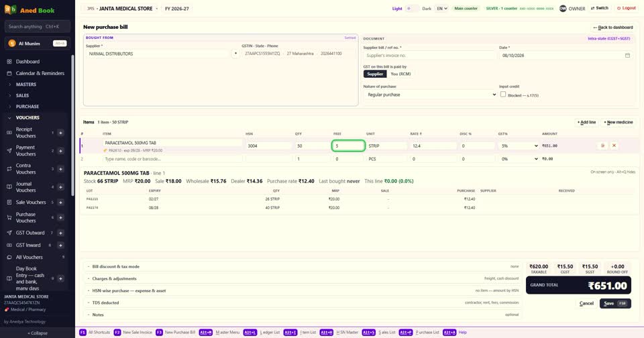This screenshot has height=338, width=644.
Task: Open GST% dropdown for PARACETAMOL line
Action: click(519, 146)
